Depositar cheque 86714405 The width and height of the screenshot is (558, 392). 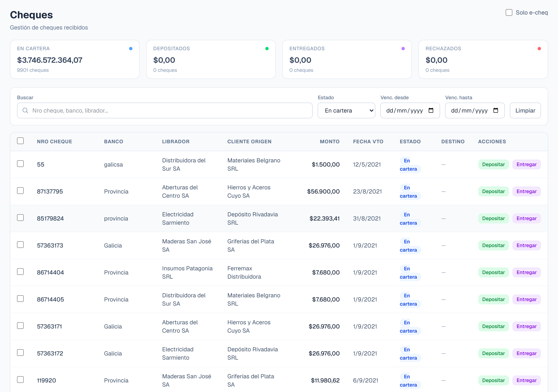coord(493,299)
